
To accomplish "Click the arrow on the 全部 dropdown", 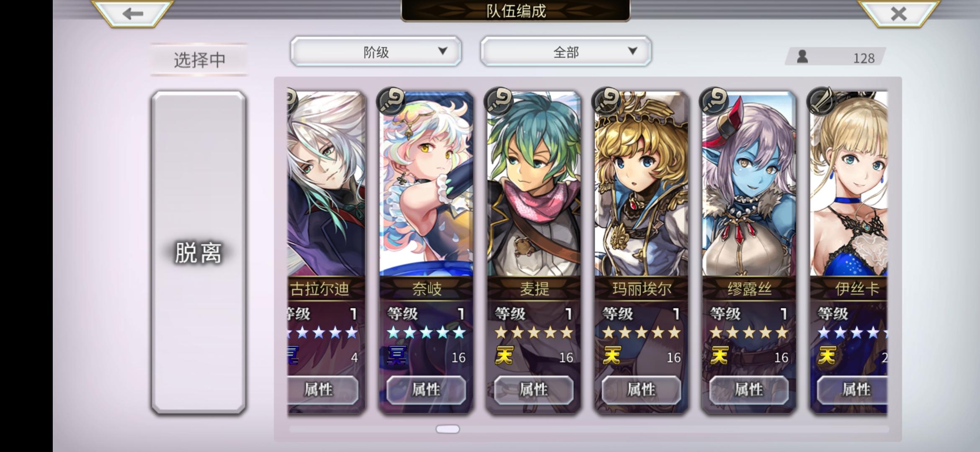I will tap(632, 51).
